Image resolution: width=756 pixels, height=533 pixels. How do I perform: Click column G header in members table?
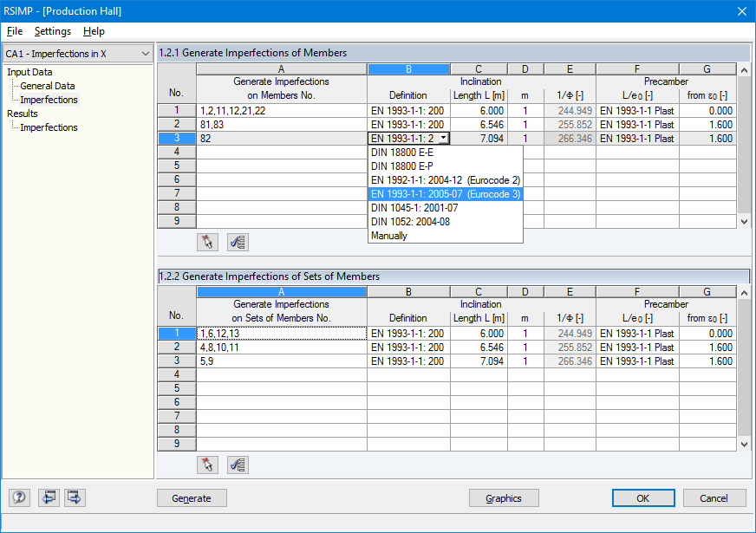coord(707,69)
